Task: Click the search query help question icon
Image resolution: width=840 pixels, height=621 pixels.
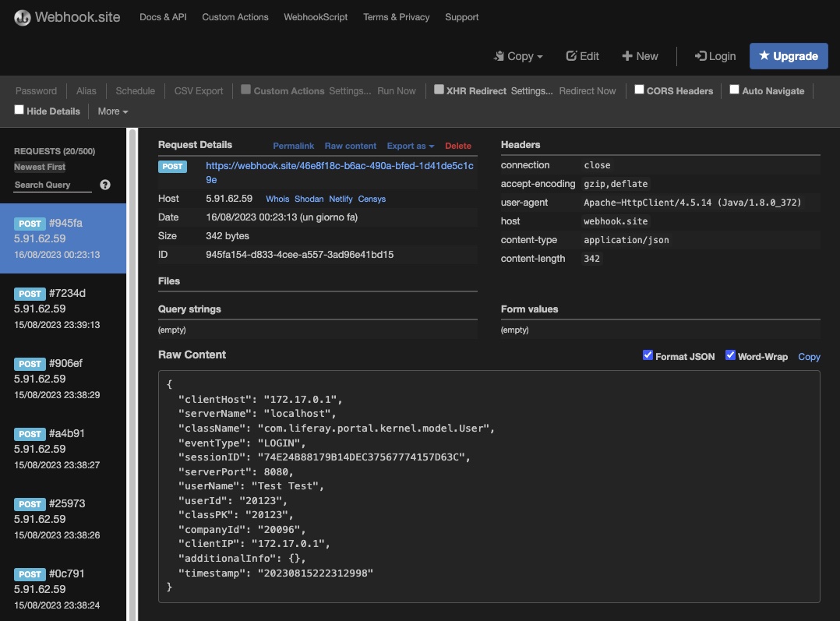Action: tap(105, 185)
